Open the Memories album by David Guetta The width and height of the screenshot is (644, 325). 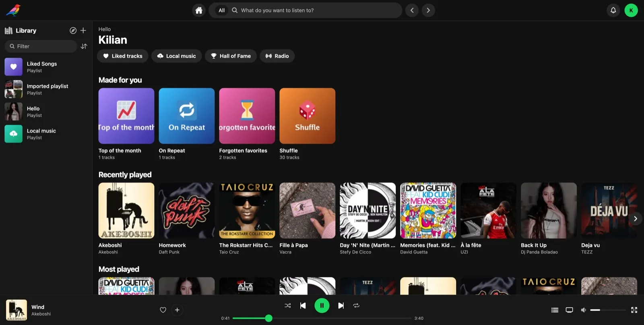pos(428,219)
